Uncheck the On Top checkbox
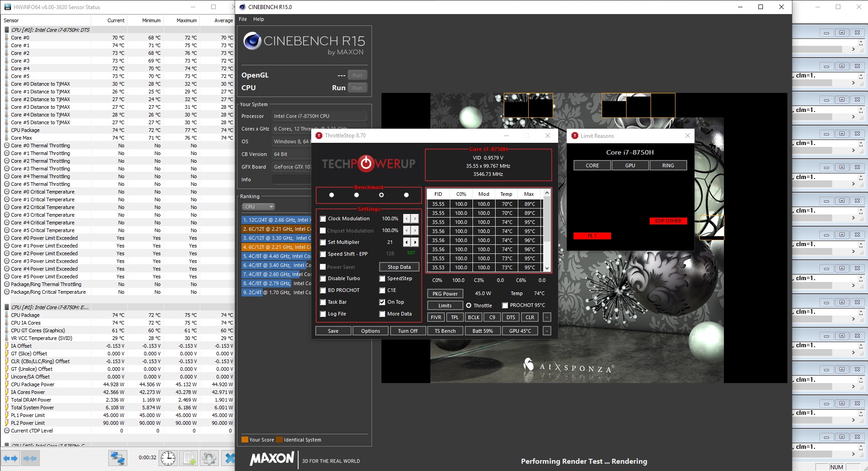Viewport: 868px width, 471px height. [382, 302]
